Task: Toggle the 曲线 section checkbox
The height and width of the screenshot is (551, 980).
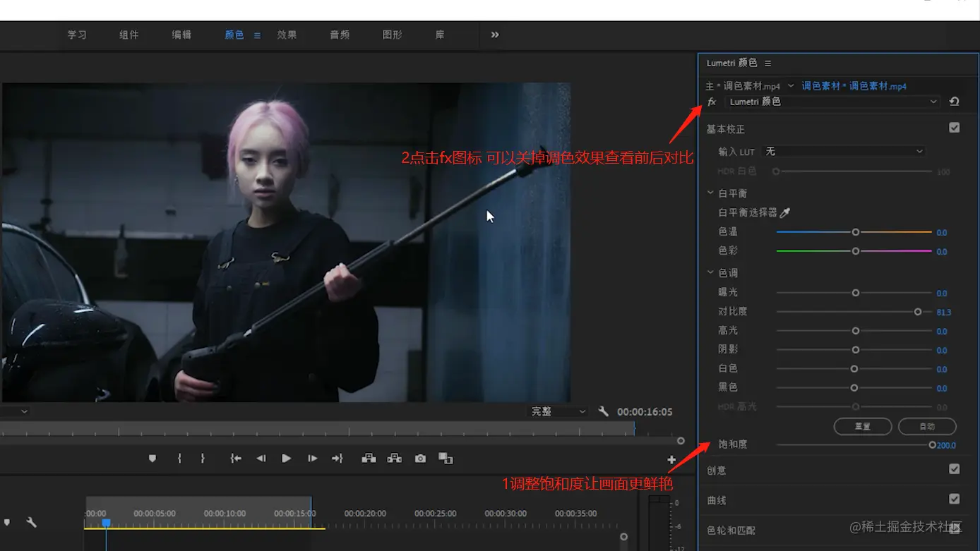Action: click(955, 499)
